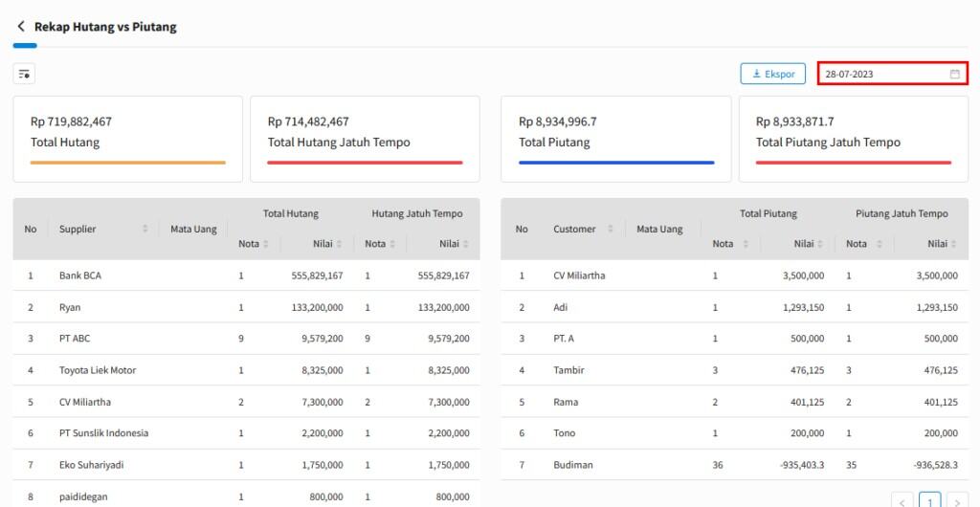Select the Toyota Liek Motor row
The image size is (980, 507).
pyautogui.click(x=246, y=370)
